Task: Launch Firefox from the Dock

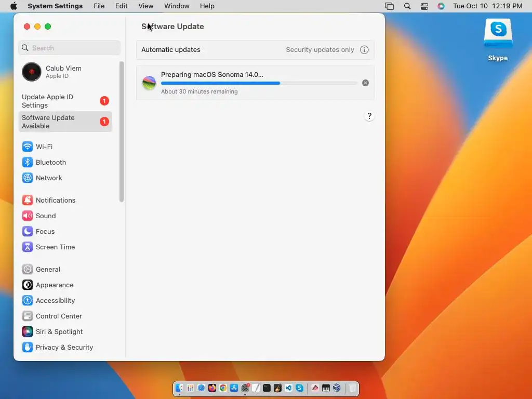Action: [212, 388]
